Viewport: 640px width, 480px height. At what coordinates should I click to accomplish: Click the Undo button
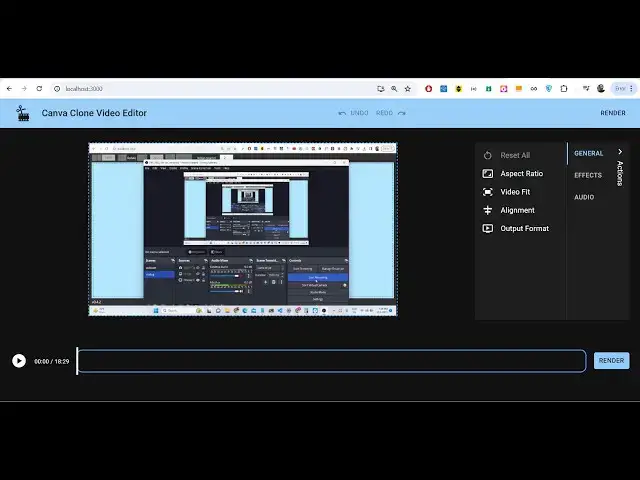click(353, 113)
